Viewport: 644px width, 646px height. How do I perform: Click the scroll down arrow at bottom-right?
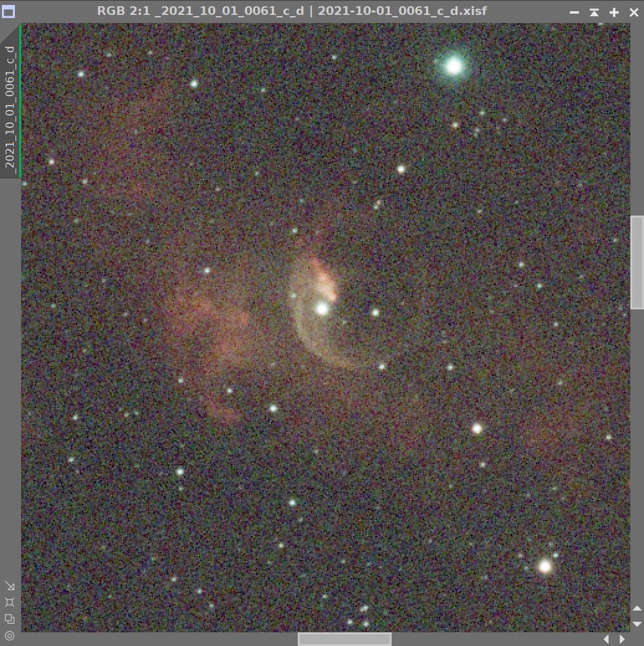637,624
